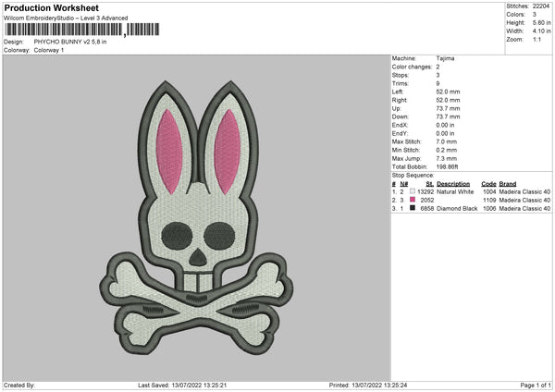This screenshot has width=555, height=392.
Task: Click 'Wilcom EmbroideryStudio – Level 3 Advanced' text
Action: [x=66, y=18]
